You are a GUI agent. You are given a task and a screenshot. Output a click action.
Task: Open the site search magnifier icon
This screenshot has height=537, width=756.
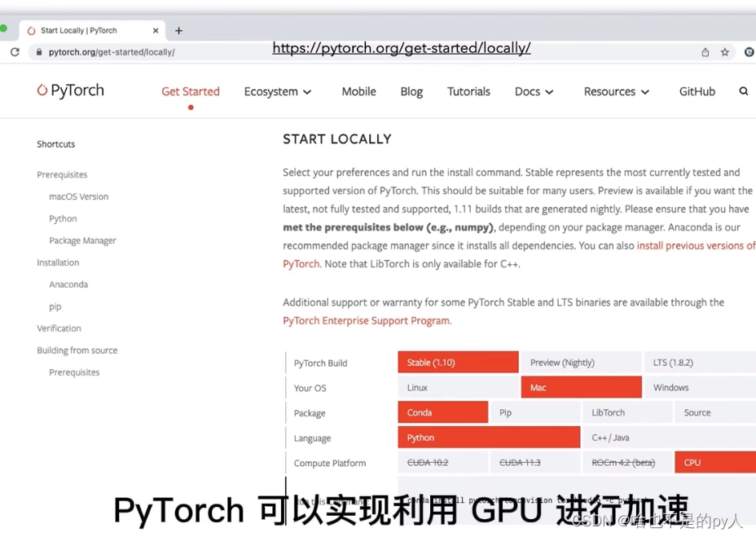pos(744,91)
